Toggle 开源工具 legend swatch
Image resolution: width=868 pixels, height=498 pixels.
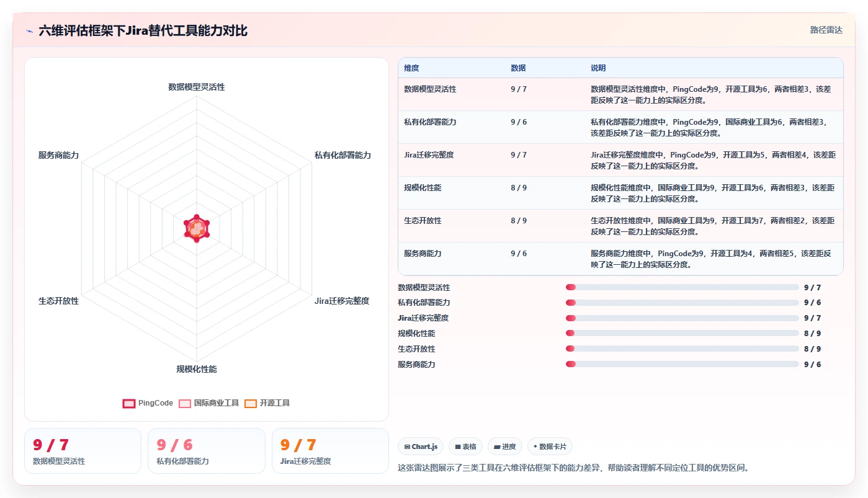coord(251,403)
